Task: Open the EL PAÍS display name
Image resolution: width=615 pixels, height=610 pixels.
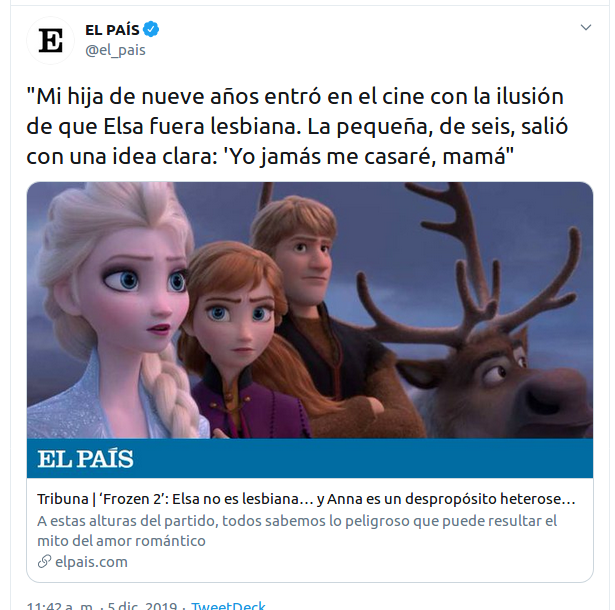Action: 112,30
